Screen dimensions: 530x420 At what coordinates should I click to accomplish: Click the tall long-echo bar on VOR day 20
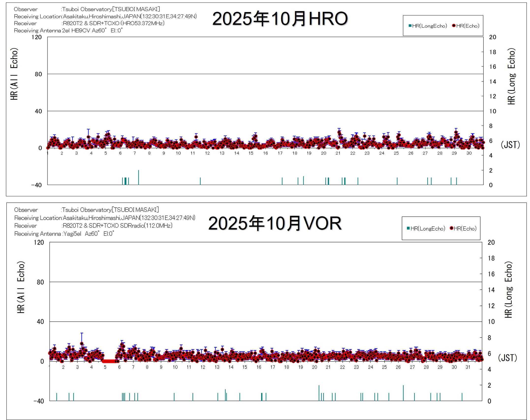tap(319, 393)
